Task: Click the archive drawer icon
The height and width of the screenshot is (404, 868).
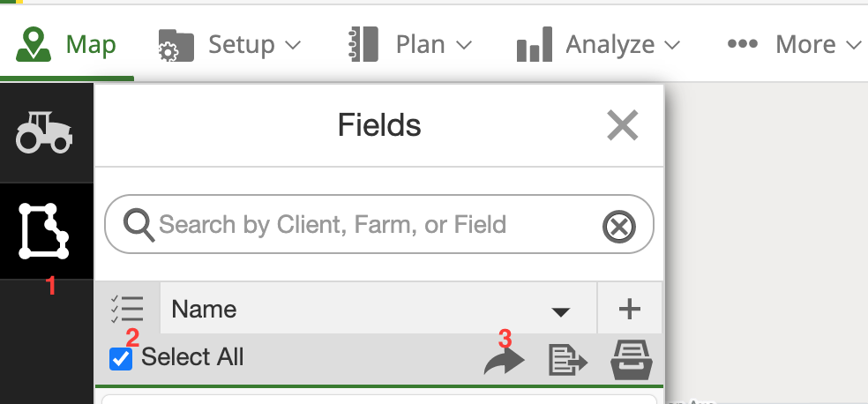Action: click(632, 359)
